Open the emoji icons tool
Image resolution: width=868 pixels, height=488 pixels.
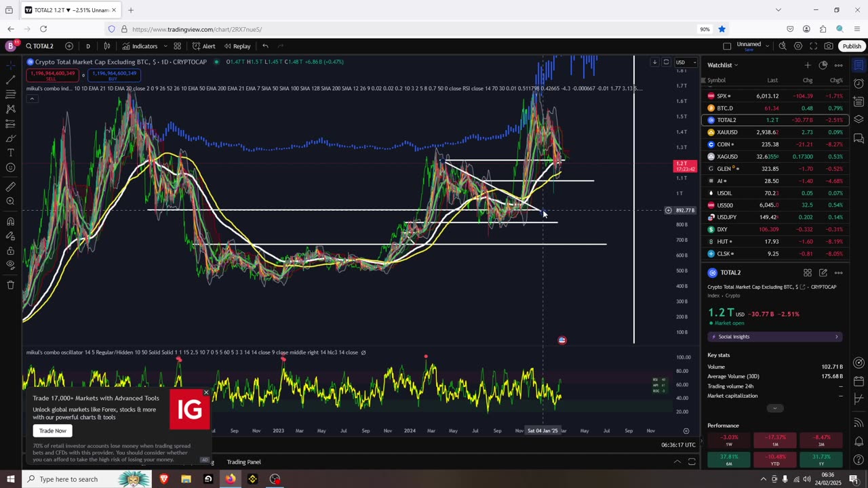pyautogui.click(x=10, y=167)
